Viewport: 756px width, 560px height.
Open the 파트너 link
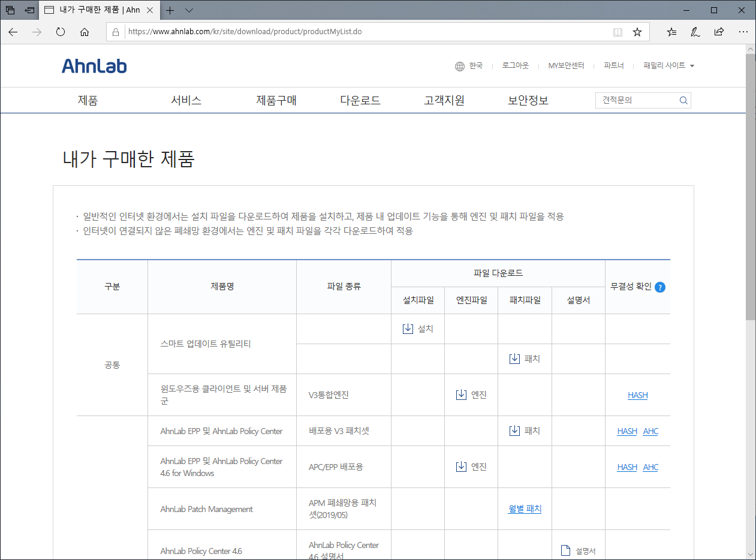click(x=614, y=66)
